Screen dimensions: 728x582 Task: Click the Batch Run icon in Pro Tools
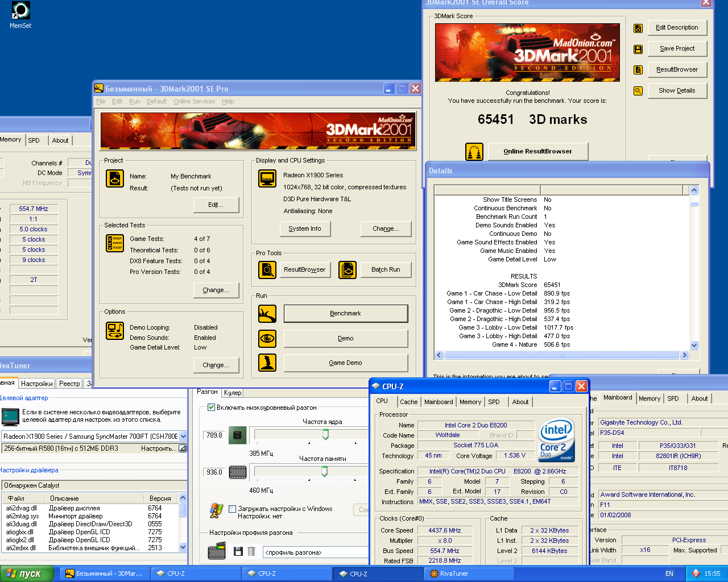(x=348, y=269)
